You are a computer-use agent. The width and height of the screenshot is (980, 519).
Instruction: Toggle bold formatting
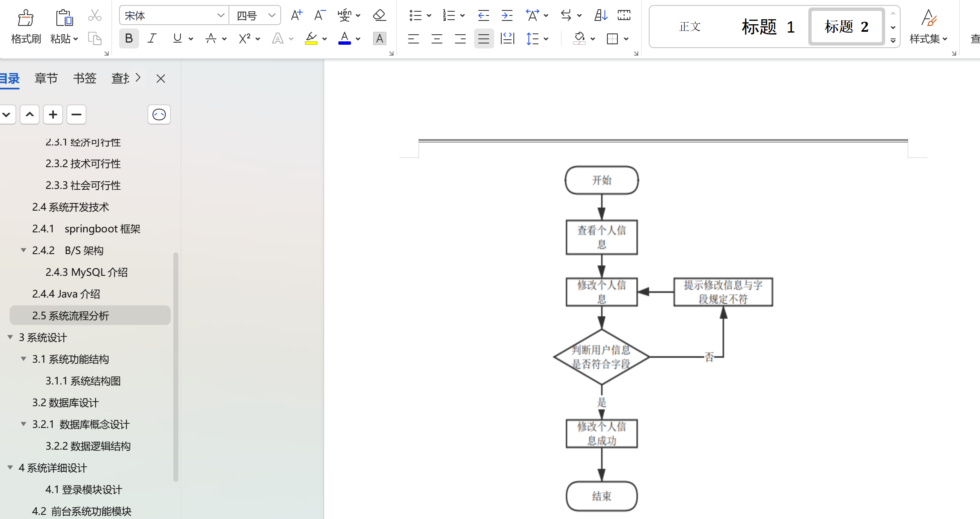129,38
